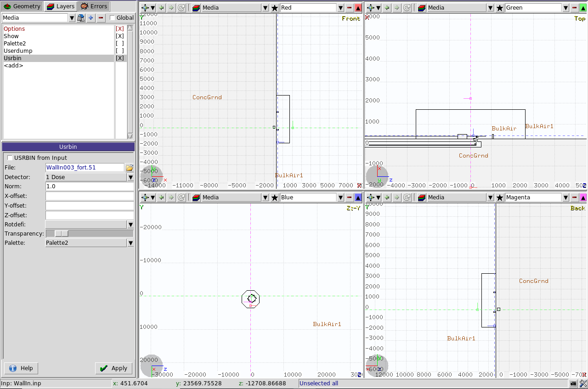This screenshot has height=389, width=588.
Task: Click the layers icon in Red viewport toolbar
Action: tap(196, 8)
